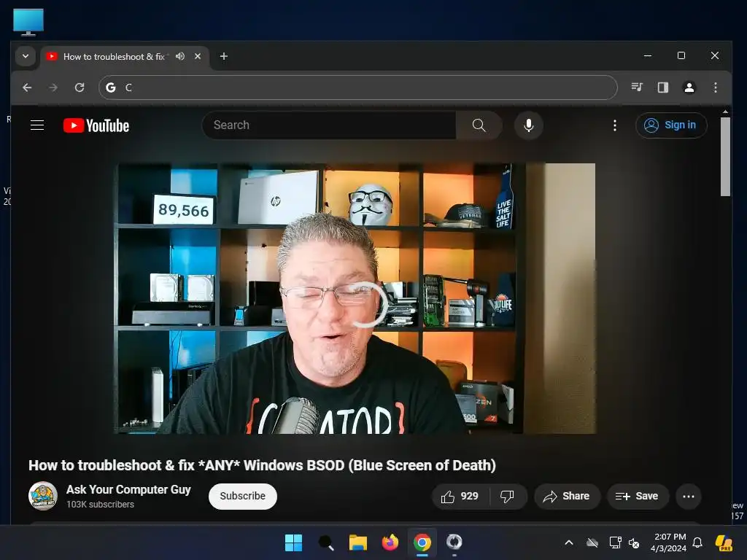Viewport: 747px width, 560px height.
Task: Click the video title text
Action: (262, 465)
